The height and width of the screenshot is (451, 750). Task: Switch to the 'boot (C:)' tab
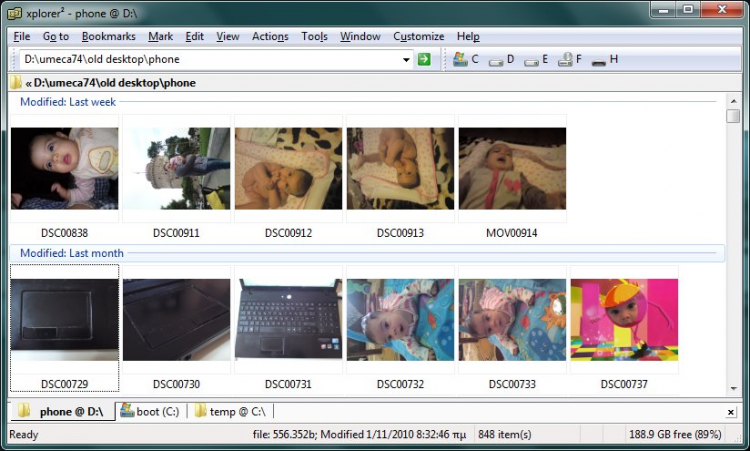pyautogui.click(x=150, y=412)
